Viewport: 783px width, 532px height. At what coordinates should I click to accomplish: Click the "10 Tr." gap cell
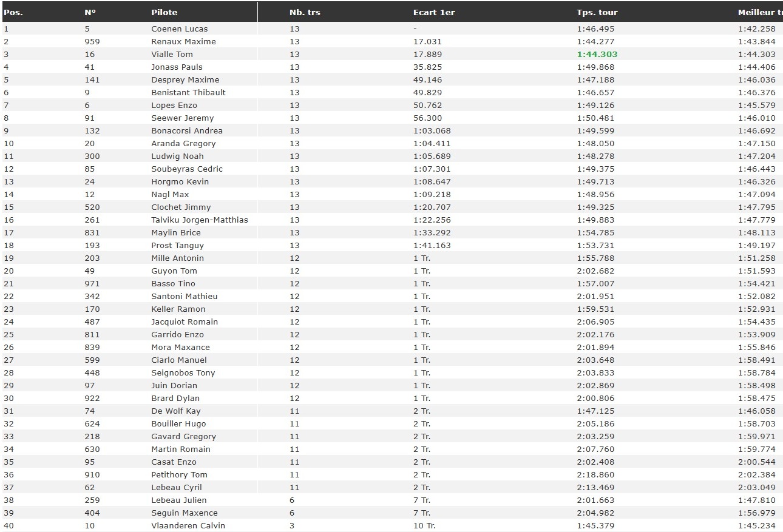click(424, 526)
